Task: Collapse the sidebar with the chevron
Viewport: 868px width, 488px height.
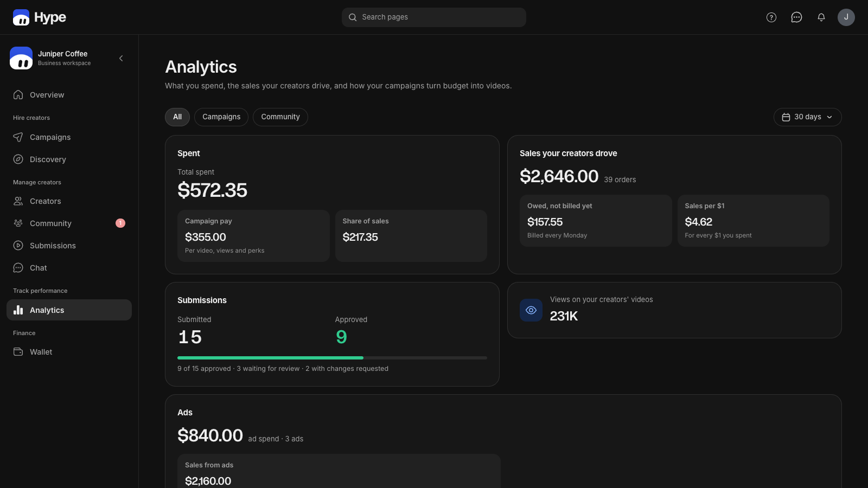Action: (x=121, y=58)
